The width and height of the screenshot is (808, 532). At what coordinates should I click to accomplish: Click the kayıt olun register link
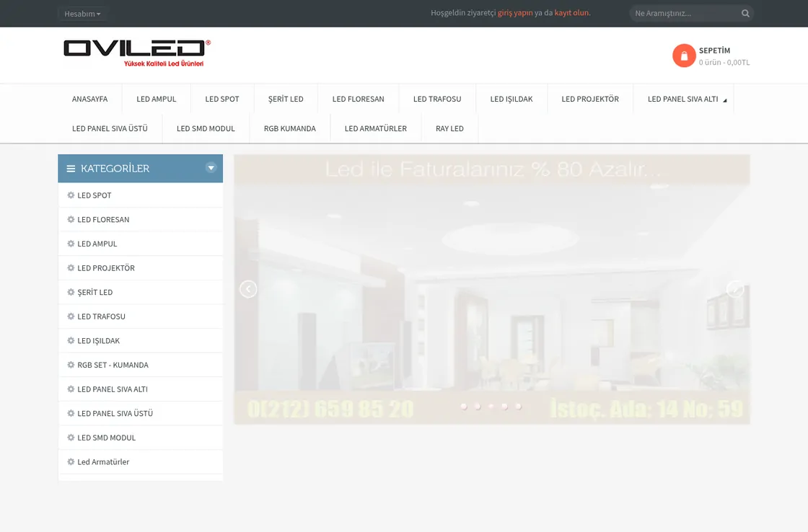(x=571, y=13)
